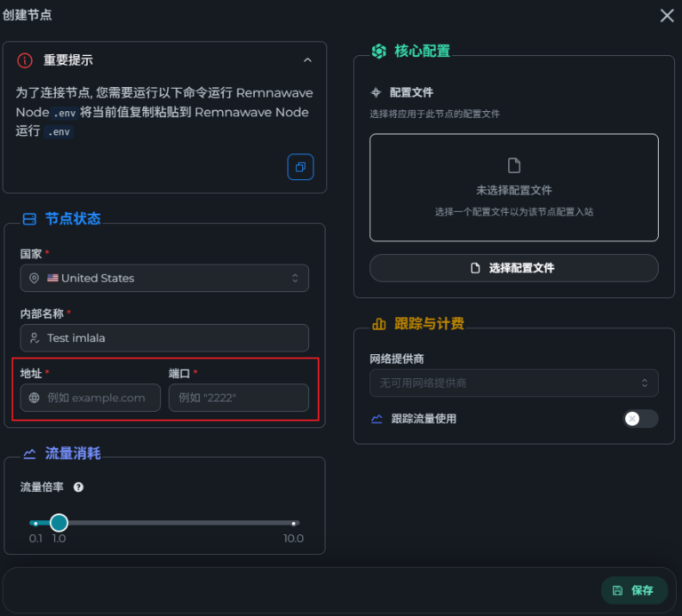Click the no config file selected box
Screen dimensions: 682x616
[513, 187]
